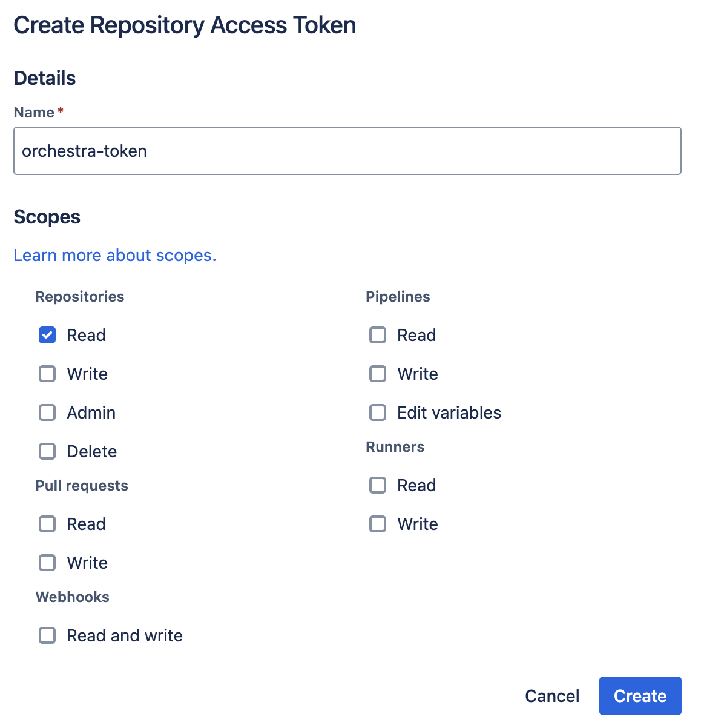Enable Admin access for Repositories
The width and height of the screenshot is (701, 728).
click(47, 412)
